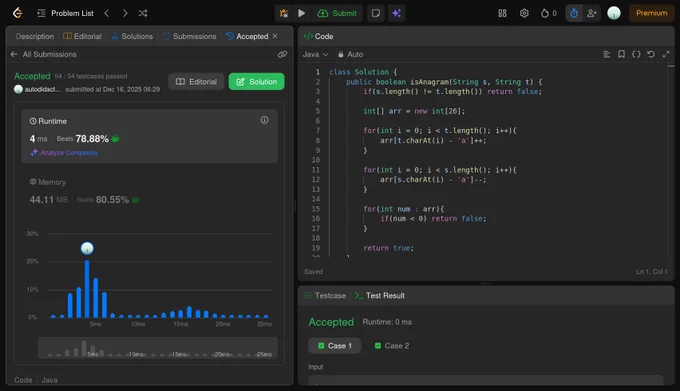This screenshot has width=680, height=391.
Task: Open the Problem List panel
Action: coord(65,13)
